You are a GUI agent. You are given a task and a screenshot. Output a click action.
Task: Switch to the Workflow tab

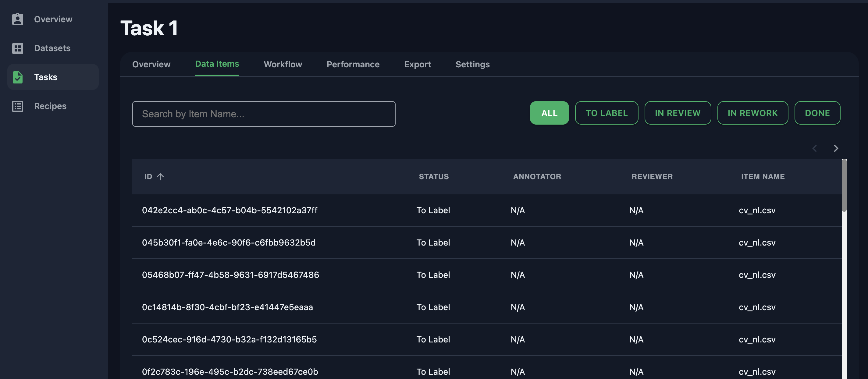point(283,64)
